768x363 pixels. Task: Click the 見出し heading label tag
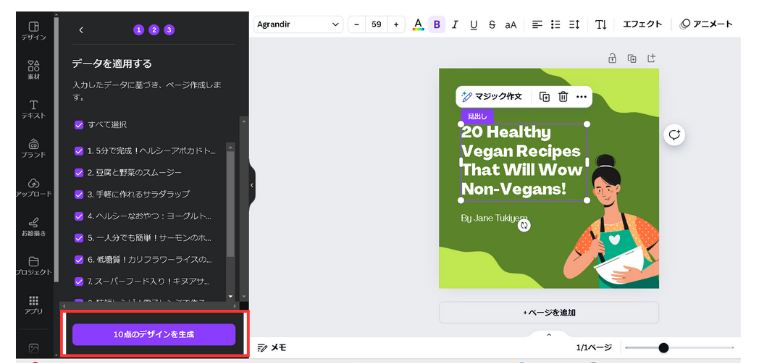pos(477,116)
